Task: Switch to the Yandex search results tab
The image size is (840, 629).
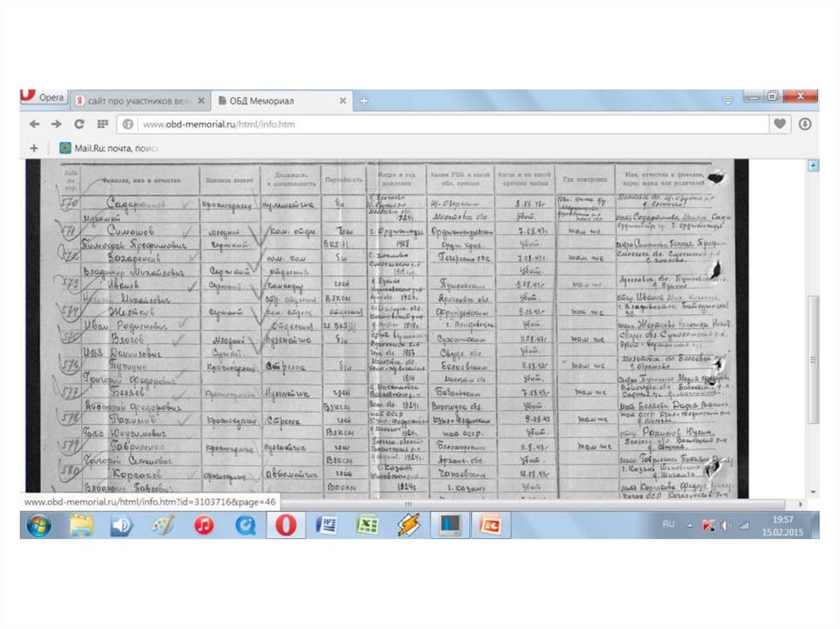Action: click(x=136, y=100)
